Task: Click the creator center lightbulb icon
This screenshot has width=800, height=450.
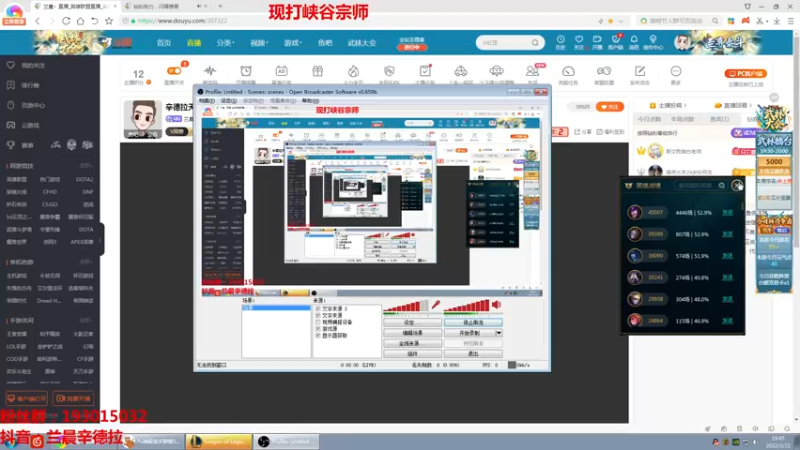Action: click(653, 39)
